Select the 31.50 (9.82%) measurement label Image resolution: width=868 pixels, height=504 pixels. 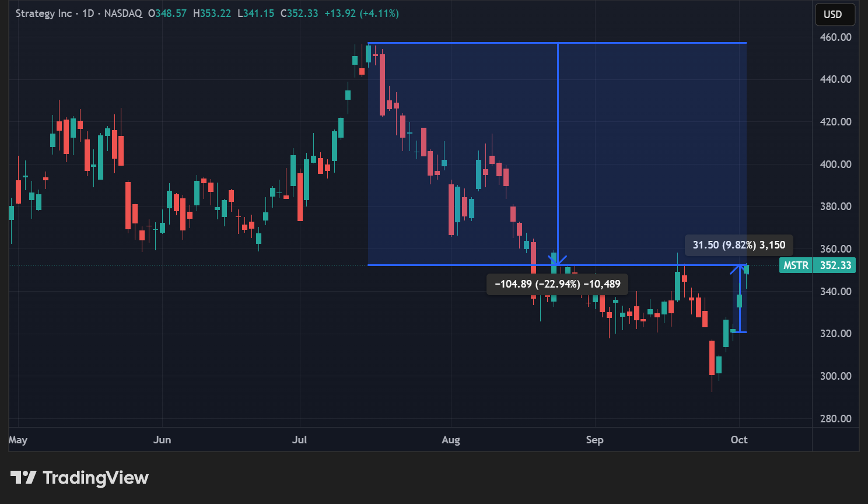pos(738,245)
